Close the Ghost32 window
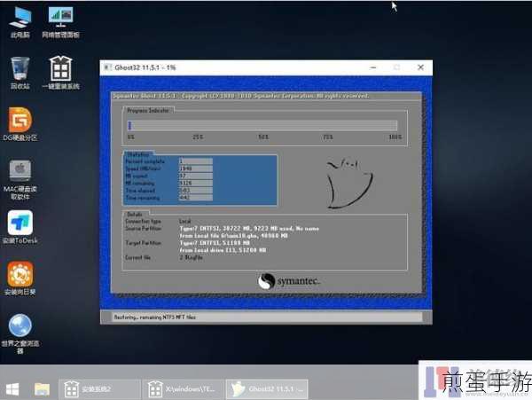This screenshot has width=532, height=400. click(x=420, y=67)
